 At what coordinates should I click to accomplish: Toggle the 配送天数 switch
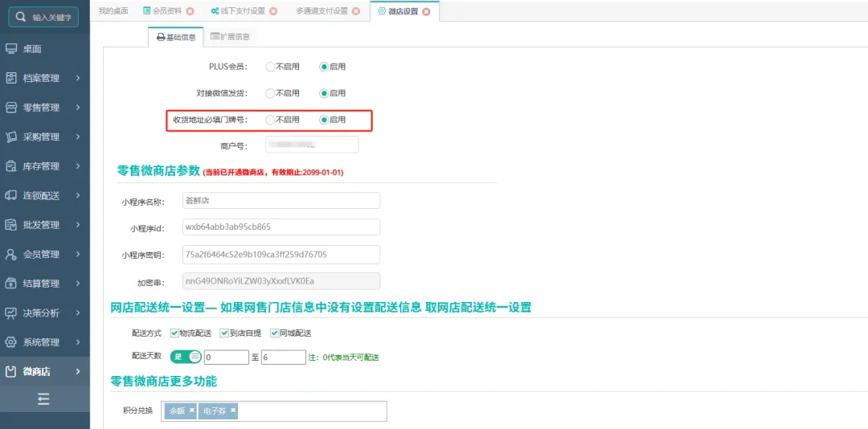coord(186,357)
